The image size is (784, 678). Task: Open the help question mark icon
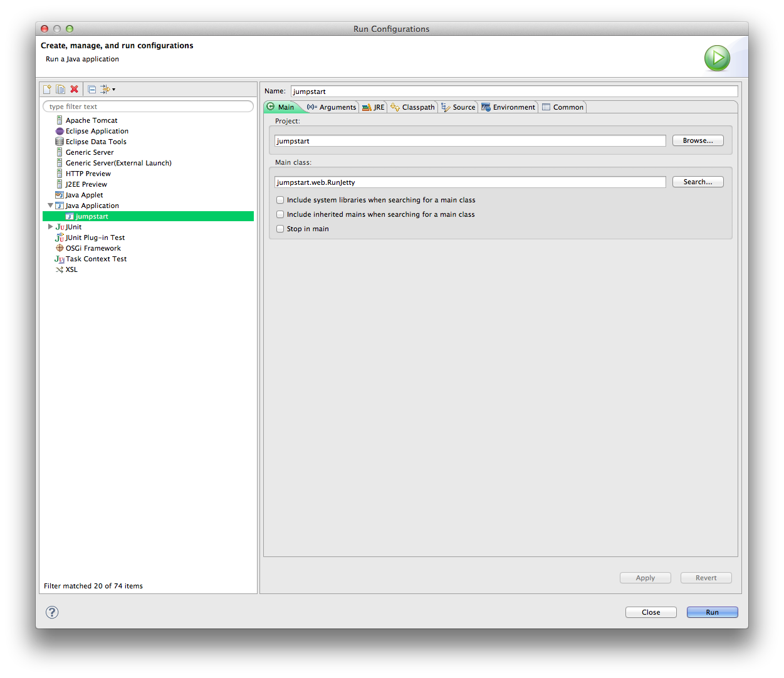pyautogui.click(x=52, y=612)
